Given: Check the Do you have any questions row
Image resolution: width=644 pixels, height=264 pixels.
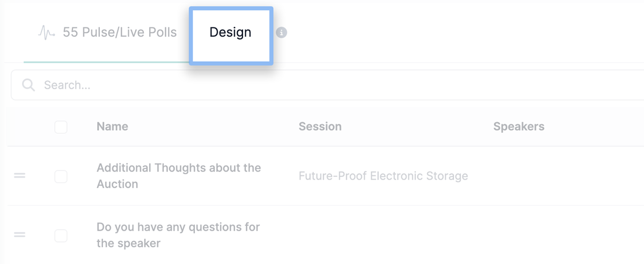Looking at the screenshot, I should point(61,236).
